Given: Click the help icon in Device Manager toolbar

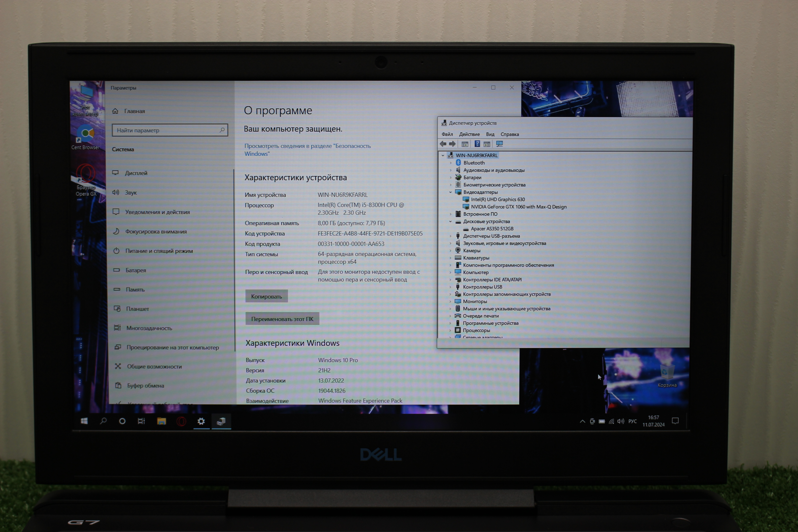Looking at the screenshot, I should click(477, 144).
